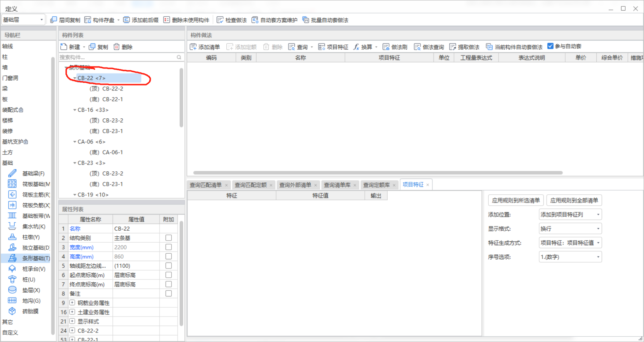Check 附加 box for 终点底标高 row

[x=168, y=284]
